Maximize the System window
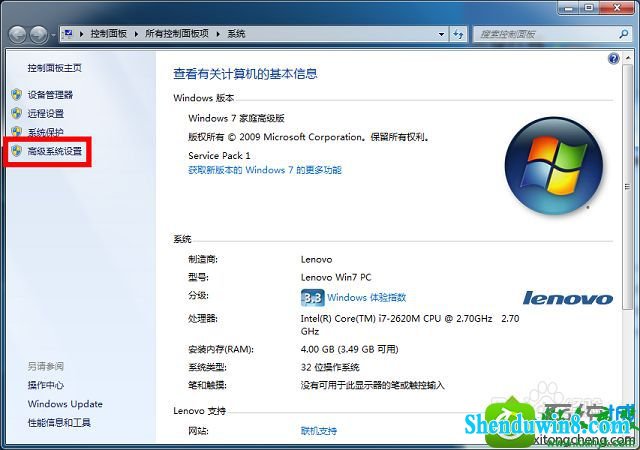 [589, 8]
